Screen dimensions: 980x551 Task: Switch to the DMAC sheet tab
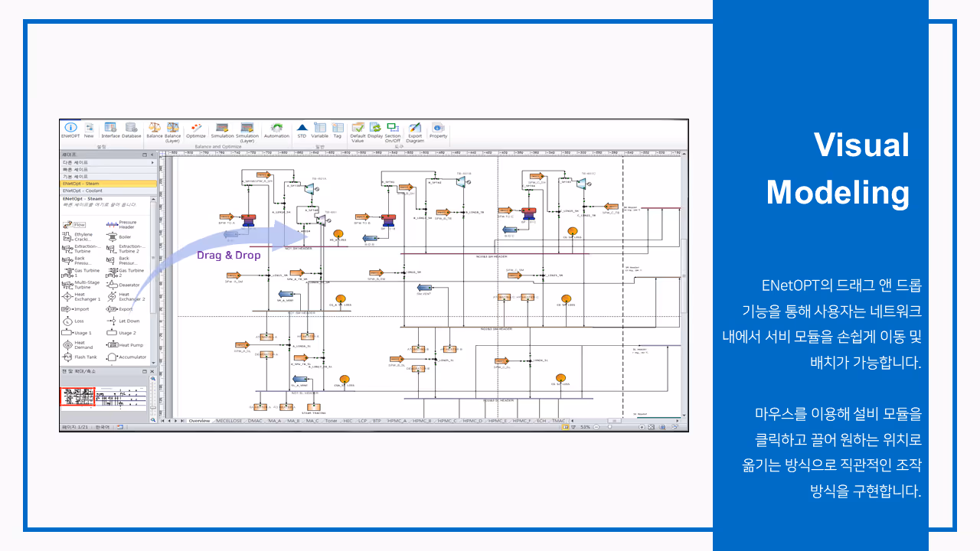pyautogui.click(x=255, y=421)
